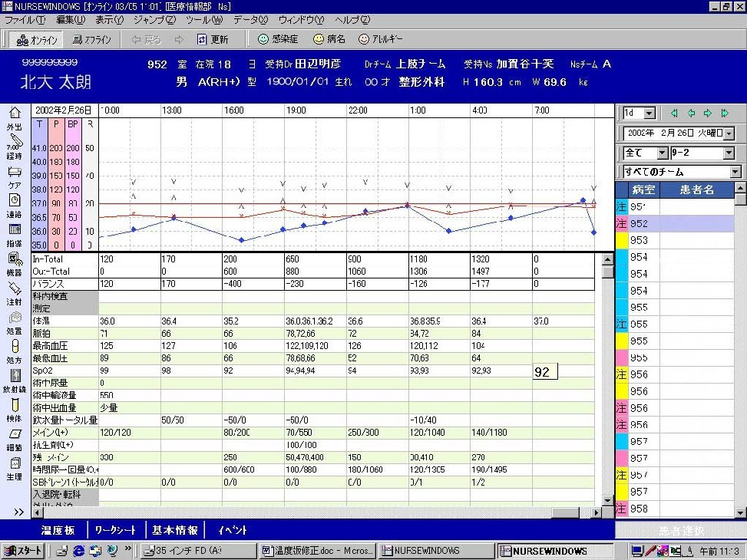
Task: Open the ジャンプ menu
Action: [154, 20]
